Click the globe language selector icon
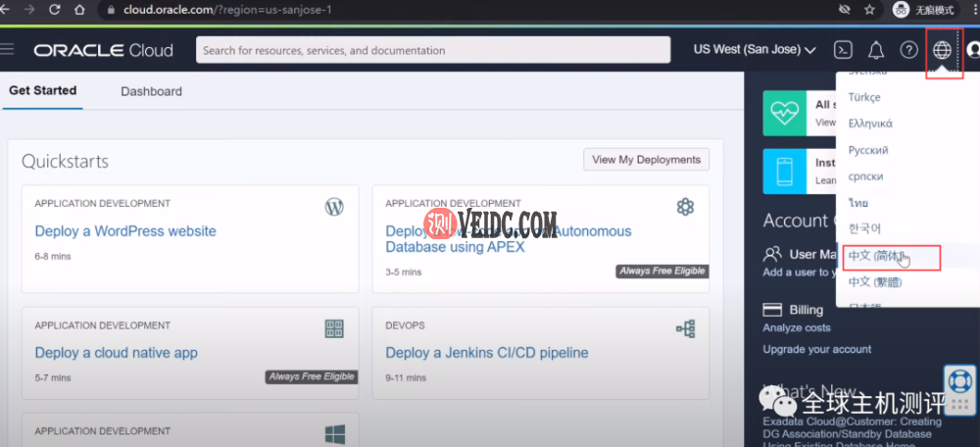 coord(942,50)
